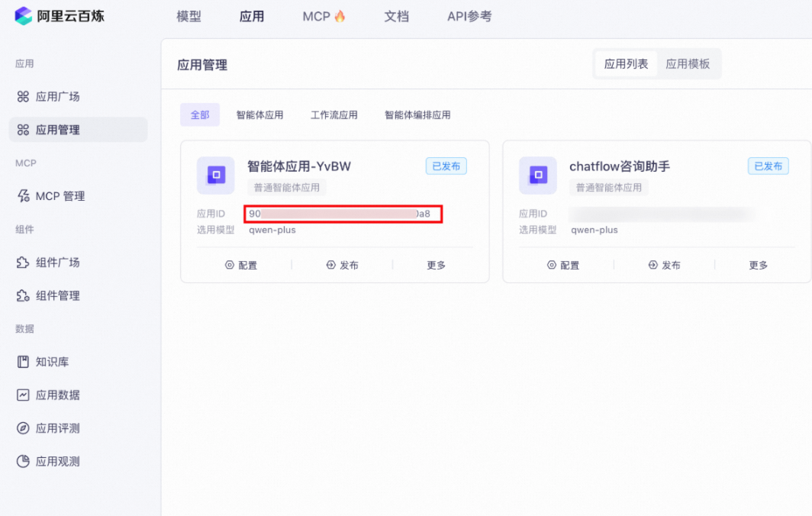Click 发布 label on 智能体应用-YvBW card
The image size is (812, 516).
349,266
